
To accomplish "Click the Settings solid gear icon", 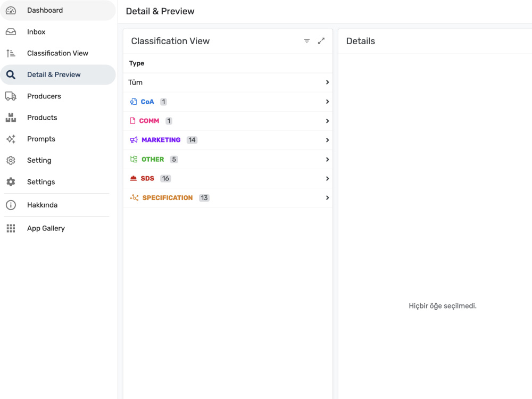I will tap(11, 182).
